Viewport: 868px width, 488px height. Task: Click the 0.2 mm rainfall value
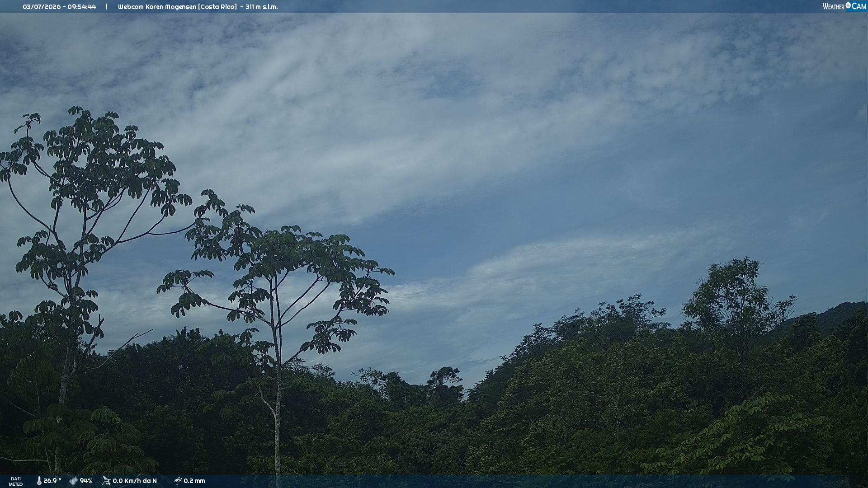[x=194, y=481]
